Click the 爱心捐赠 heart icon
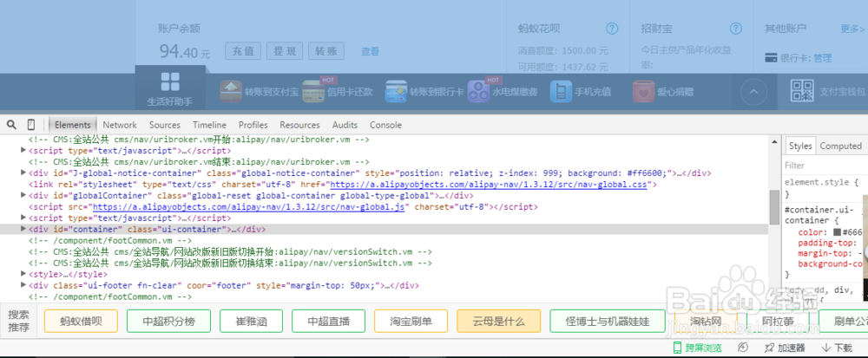This screenshot has height=358, width=868. pos(643,91)
